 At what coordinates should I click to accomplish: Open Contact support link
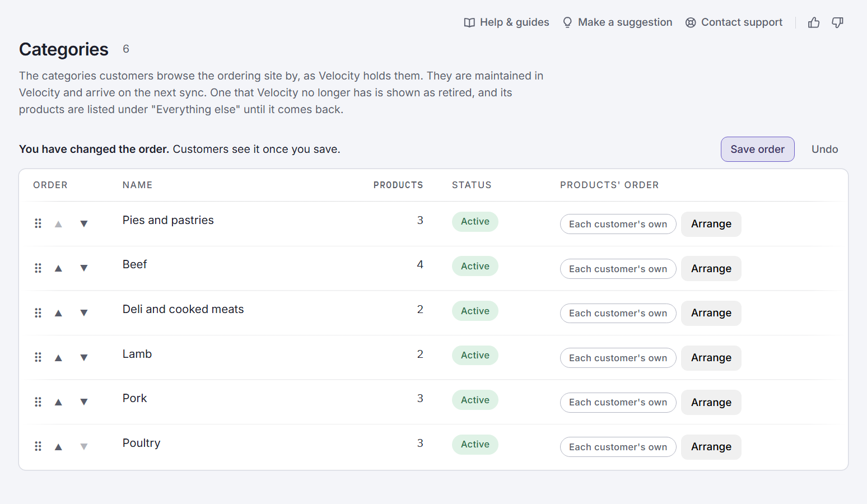coord(734,22)
